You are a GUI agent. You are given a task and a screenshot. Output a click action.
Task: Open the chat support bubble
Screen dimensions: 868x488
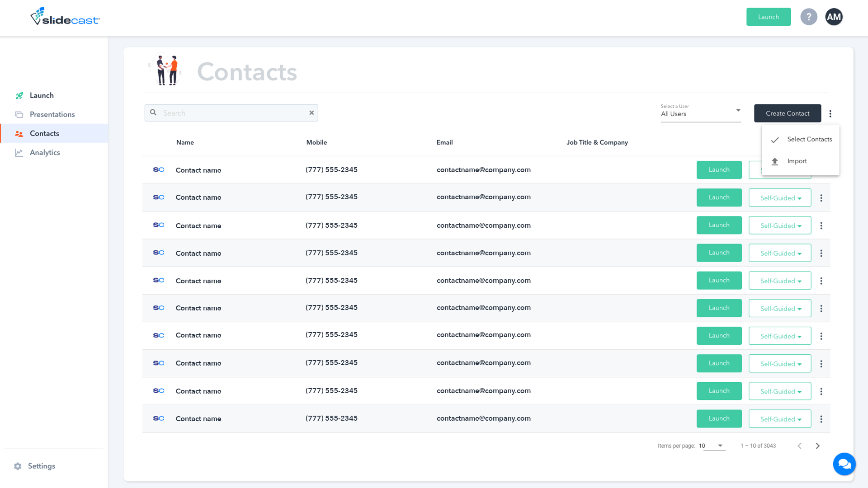pyautogui.click(x=844, y=464)
